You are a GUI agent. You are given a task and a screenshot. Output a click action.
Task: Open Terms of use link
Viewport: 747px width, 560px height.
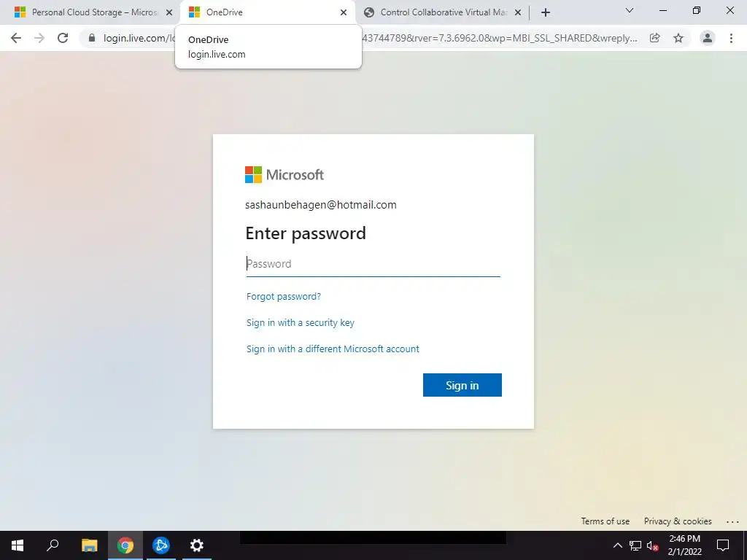(x=605, y=521)
